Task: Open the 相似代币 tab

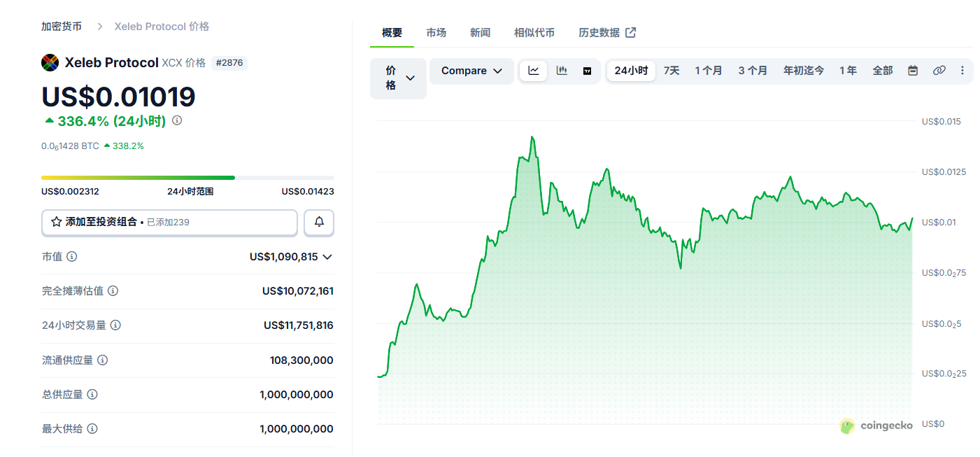Action: pos(534,32)
